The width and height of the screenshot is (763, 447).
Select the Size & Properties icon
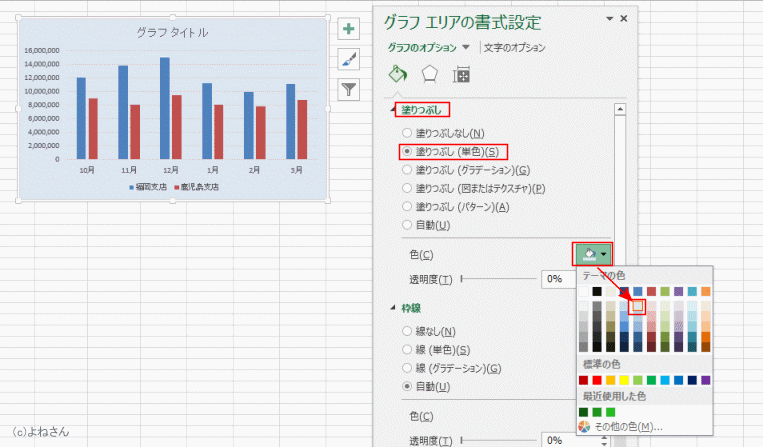tap(461, 75)
